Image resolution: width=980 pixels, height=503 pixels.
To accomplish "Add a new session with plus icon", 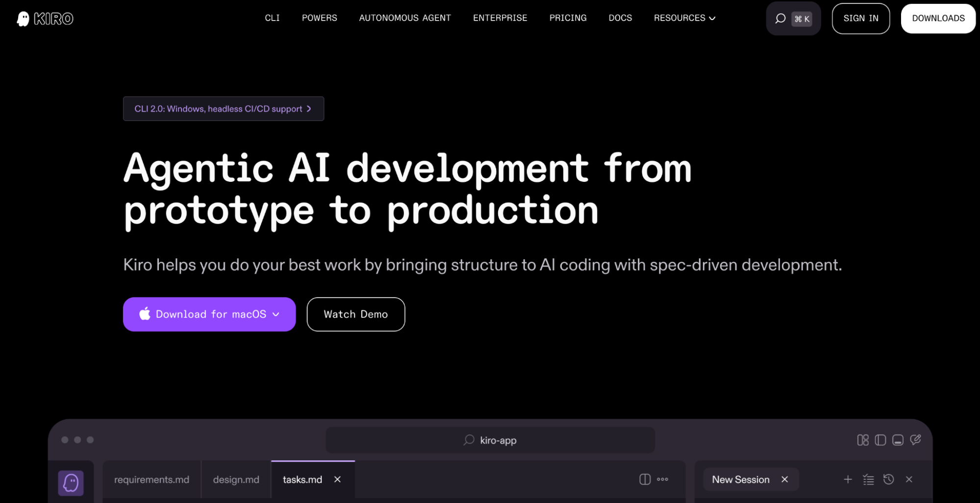I will click(x=848, y=479).
